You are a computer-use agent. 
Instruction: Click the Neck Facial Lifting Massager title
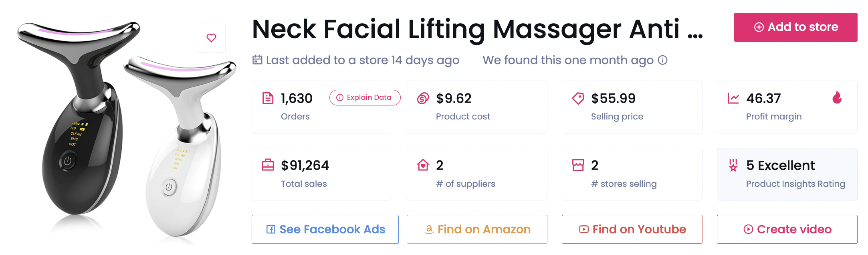coord(477,29)
